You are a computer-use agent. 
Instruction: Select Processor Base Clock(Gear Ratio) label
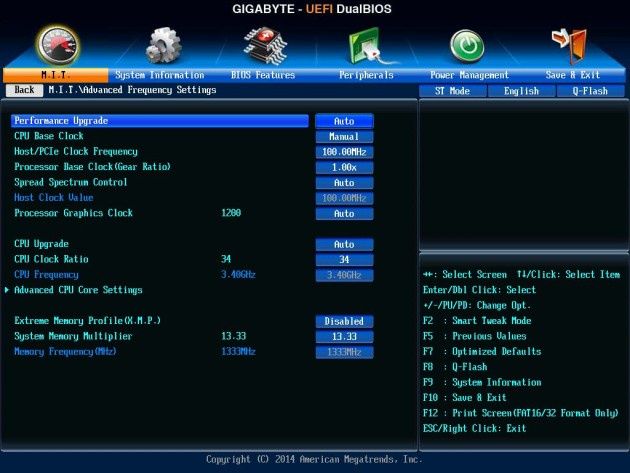92,167
